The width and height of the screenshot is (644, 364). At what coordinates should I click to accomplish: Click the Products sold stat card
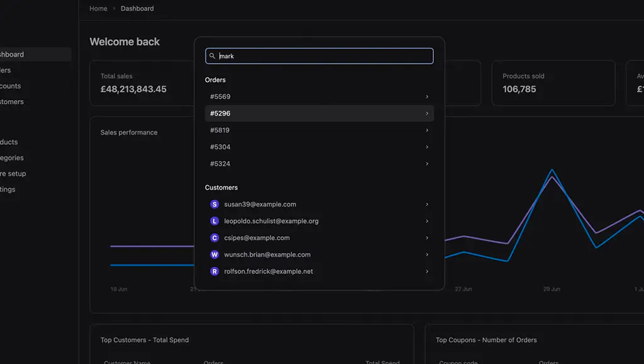pos(553,83)
